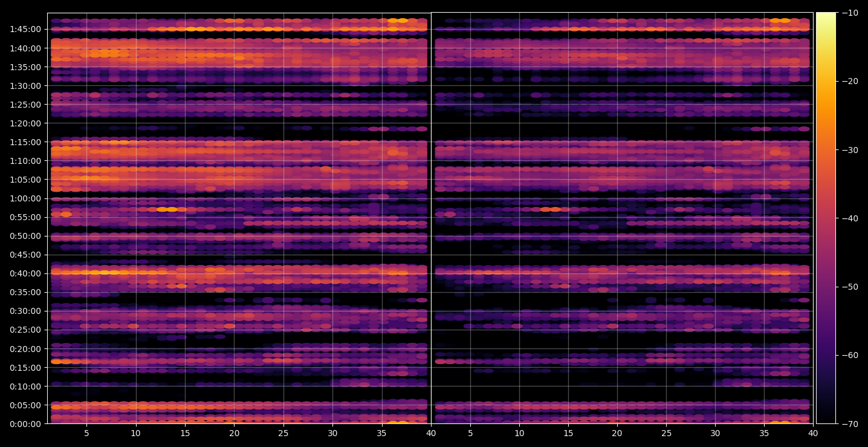868x447 pixels.
Task: Select the 1:15:00 time axis label
Action: pyautogui.click(x=25, y=142)
